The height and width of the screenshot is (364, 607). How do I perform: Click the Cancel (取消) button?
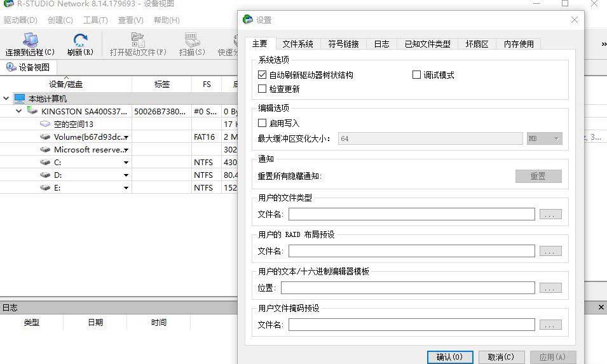tap(501, 356)
